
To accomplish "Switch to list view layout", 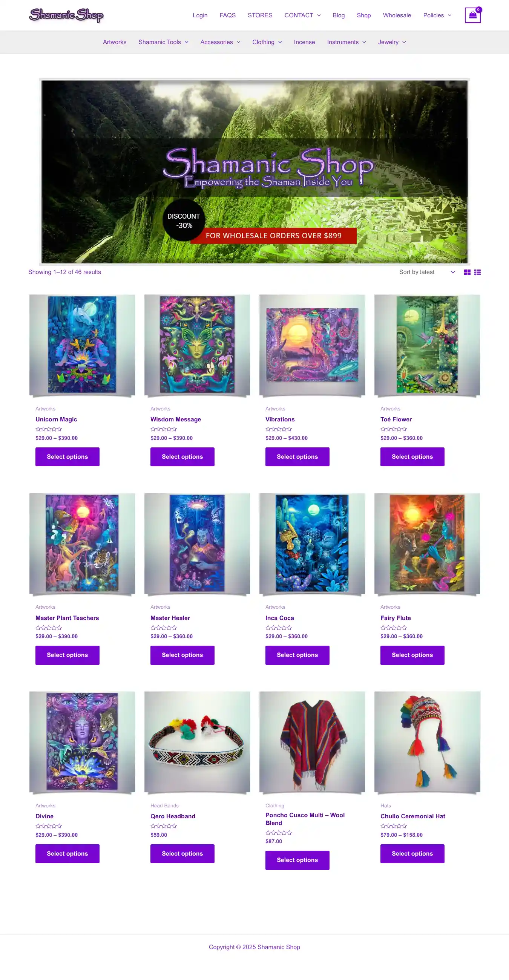I will pos(477,272).
